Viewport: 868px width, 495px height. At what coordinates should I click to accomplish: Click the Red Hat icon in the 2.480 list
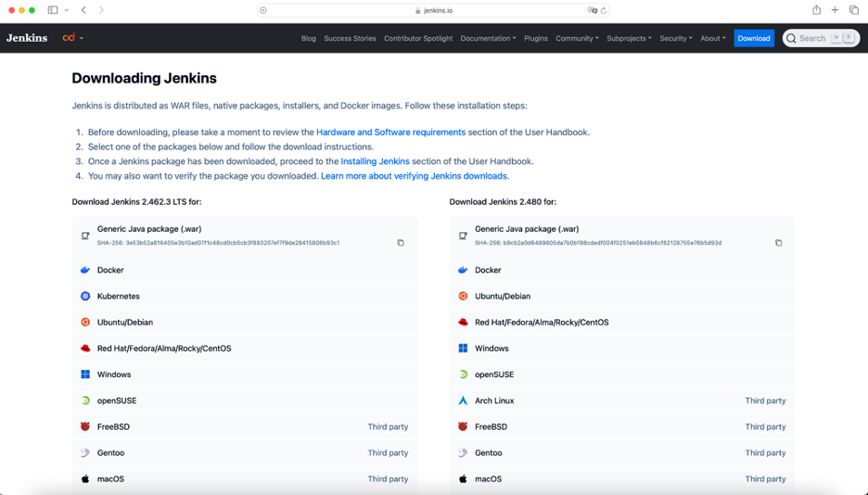tap(463, 322)
